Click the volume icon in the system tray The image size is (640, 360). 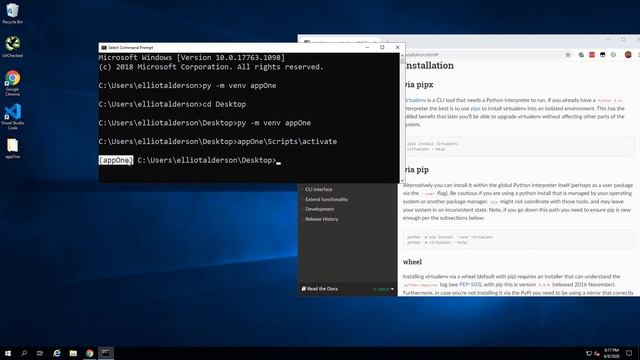pos(597,353)
